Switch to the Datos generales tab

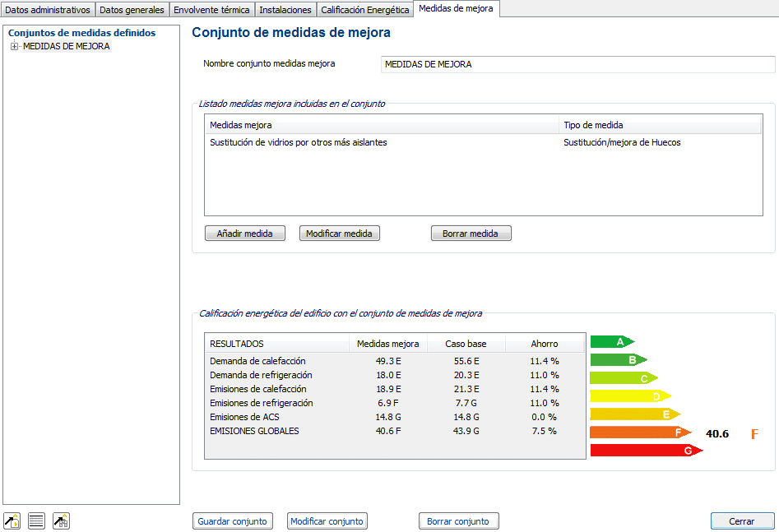coord(132,10)
